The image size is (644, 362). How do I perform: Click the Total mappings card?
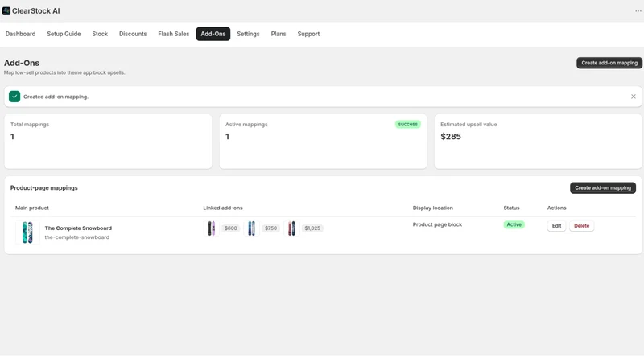coord(108,142)
